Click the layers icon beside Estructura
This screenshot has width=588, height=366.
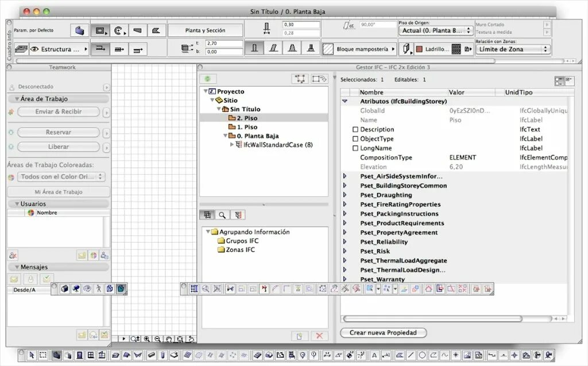pyautogui.click(x=21, y=49)
